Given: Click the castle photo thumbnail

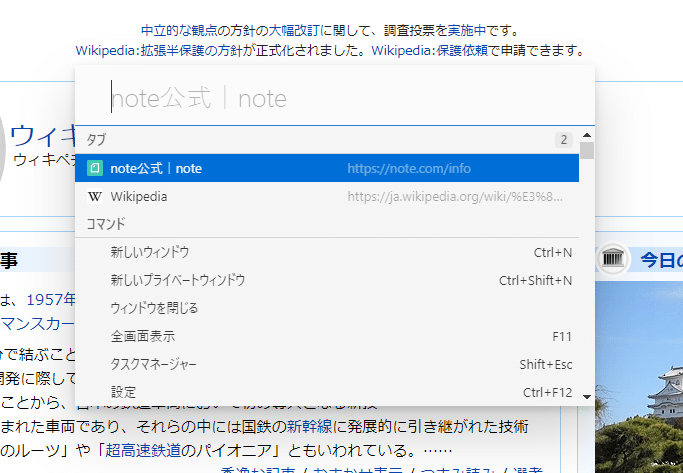Looking at the screenshot, I should [639, 377].
